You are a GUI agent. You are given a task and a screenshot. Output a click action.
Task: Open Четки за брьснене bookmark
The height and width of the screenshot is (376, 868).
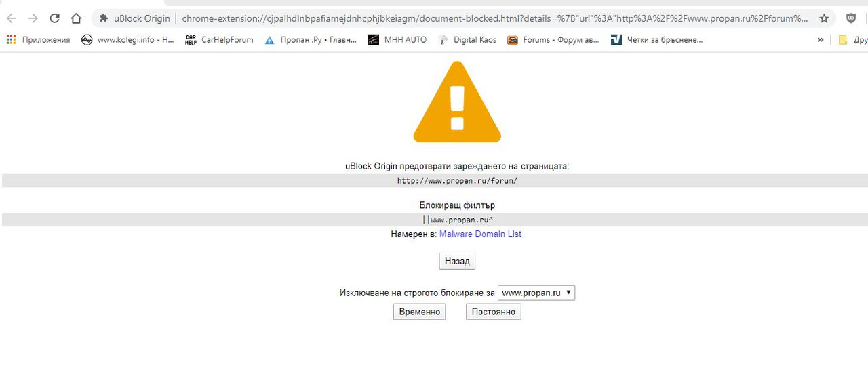657,40
